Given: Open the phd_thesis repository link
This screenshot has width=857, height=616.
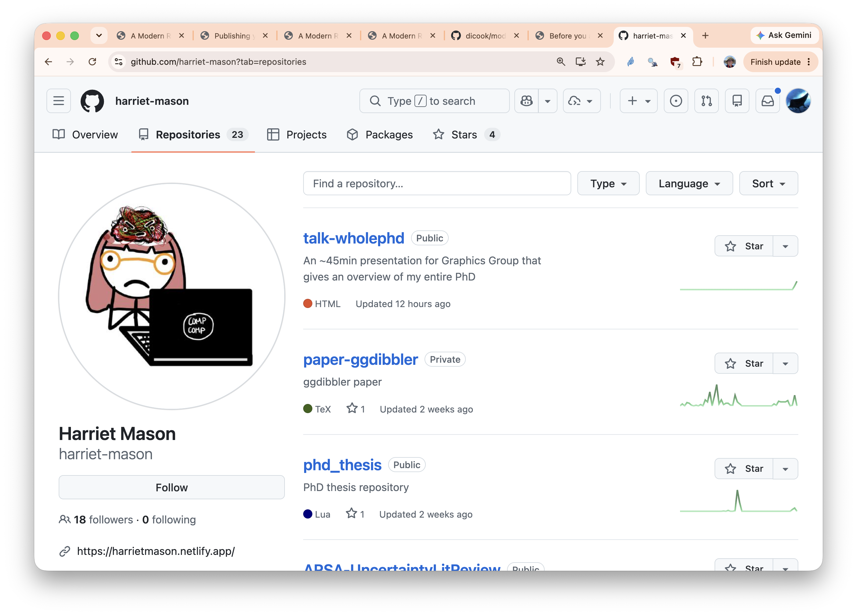Looking at the screenshot, I should [x=342, y=465].
